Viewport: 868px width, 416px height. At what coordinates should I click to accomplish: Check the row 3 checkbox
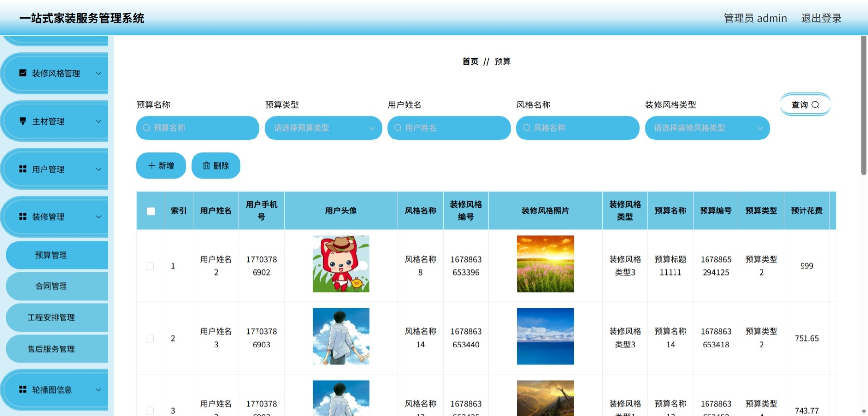150,411
